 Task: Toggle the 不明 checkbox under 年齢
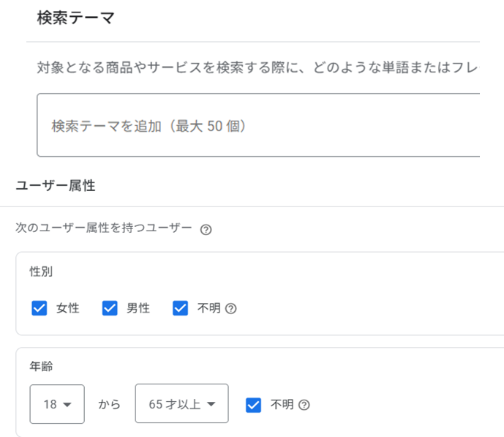point(254,404)
